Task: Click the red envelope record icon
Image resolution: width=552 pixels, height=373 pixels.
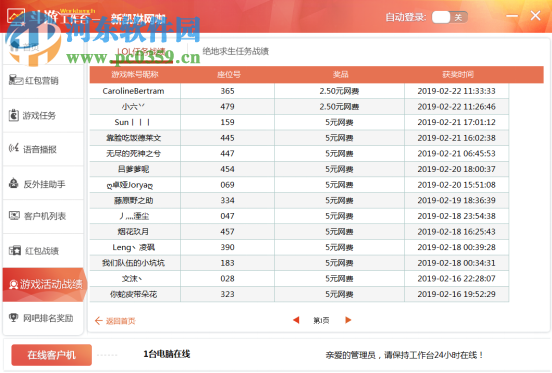Action: (14, 250)
